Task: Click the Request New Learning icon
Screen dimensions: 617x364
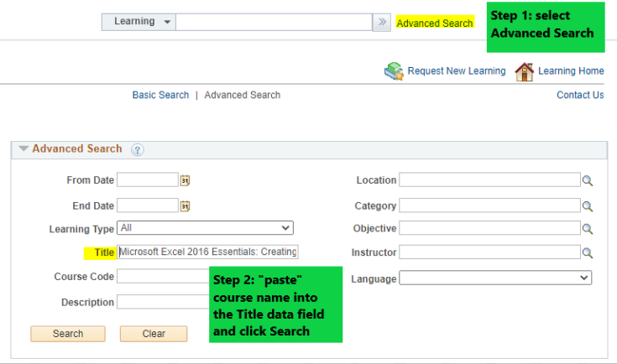Action: pos(394,71)
